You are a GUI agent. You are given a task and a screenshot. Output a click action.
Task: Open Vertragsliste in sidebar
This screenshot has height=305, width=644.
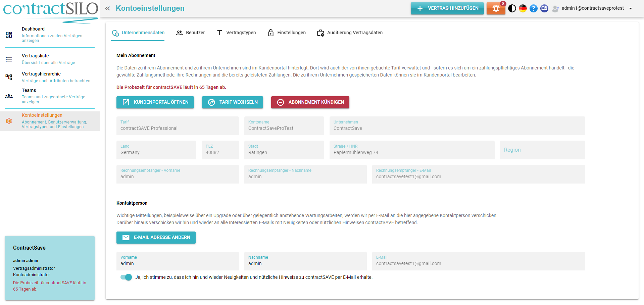(50, 59)
